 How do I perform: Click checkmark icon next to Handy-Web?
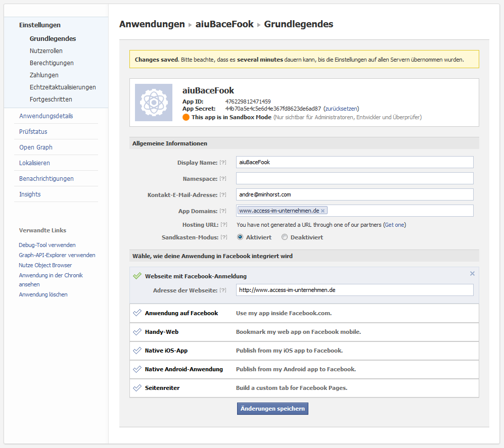[x=138, y=331]
